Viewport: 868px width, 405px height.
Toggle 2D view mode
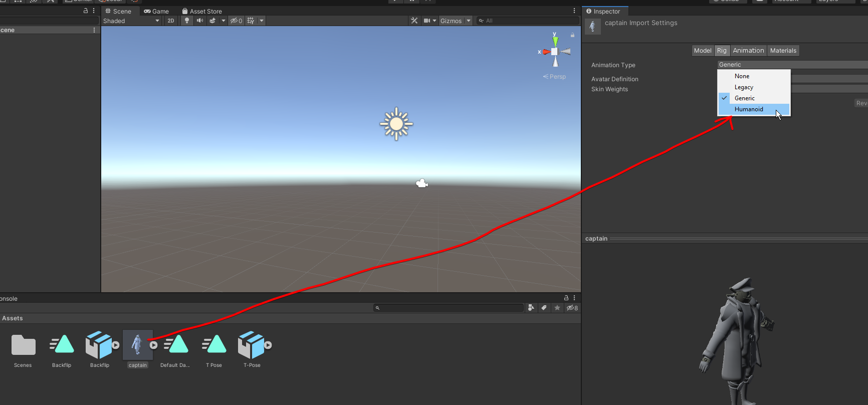[x=171, y=21]
